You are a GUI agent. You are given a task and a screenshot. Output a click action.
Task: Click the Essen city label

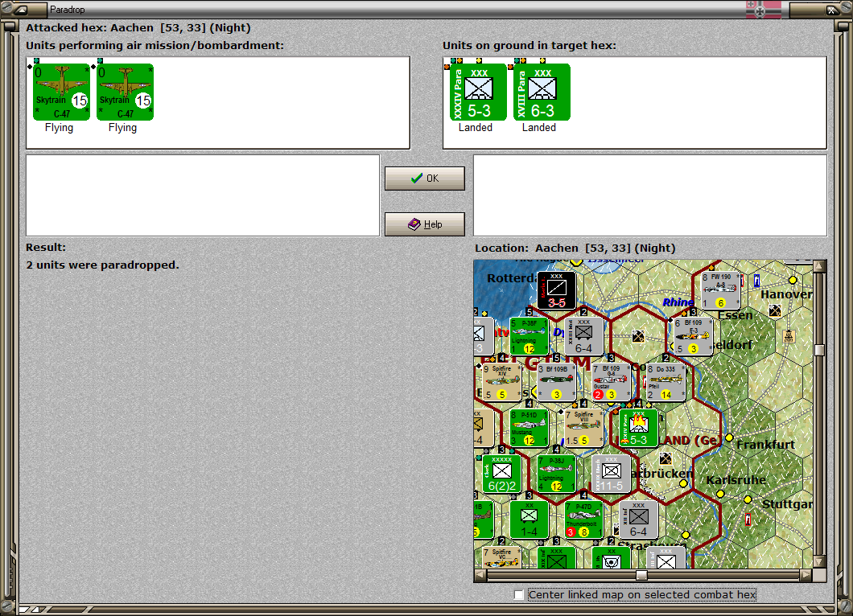735,315
